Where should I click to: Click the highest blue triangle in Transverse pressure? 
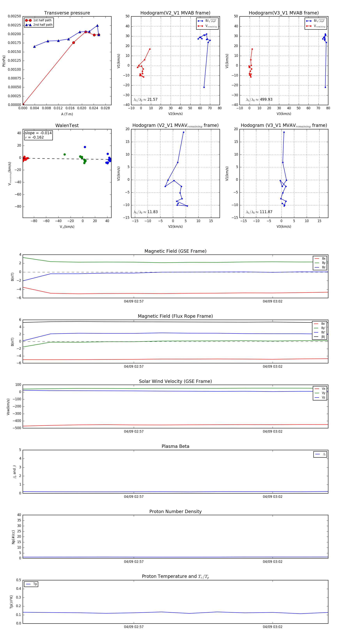point(97,26)
